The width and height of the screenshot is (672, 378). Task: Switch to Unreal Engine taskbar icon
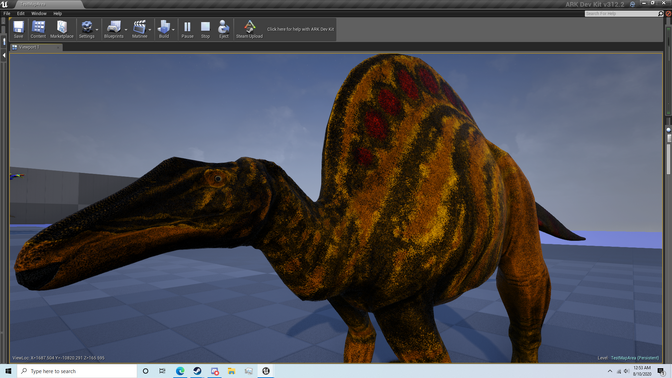coord(266,371)
